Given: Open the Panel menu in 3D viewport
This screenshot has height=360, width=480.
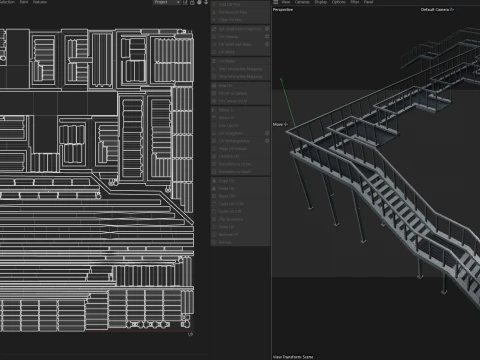Looking at the screenshot, I should tap(368, 2).
